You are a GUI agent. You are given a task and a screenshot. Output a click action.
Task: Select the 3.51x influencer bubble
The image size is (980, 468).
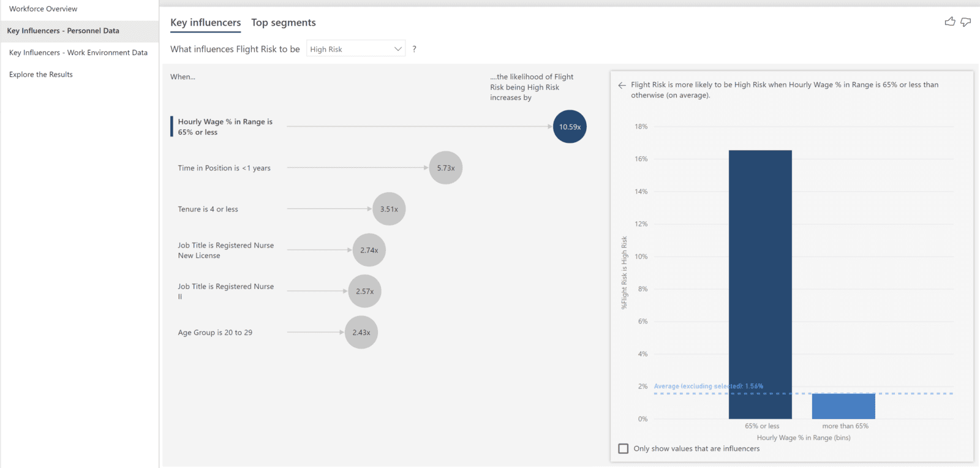(389, 209)
